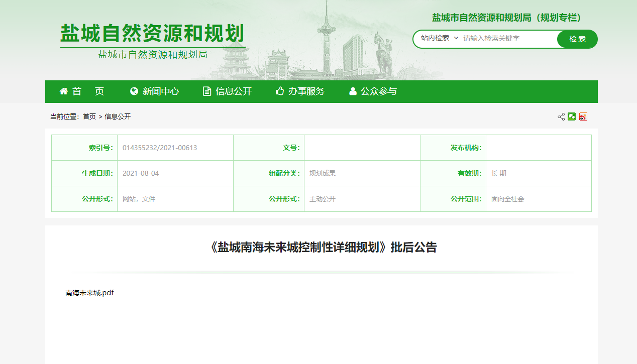The image size is (637, 364).
Task: Go to 首页 in the breadcrumb
Action: [x=89, y=116]
